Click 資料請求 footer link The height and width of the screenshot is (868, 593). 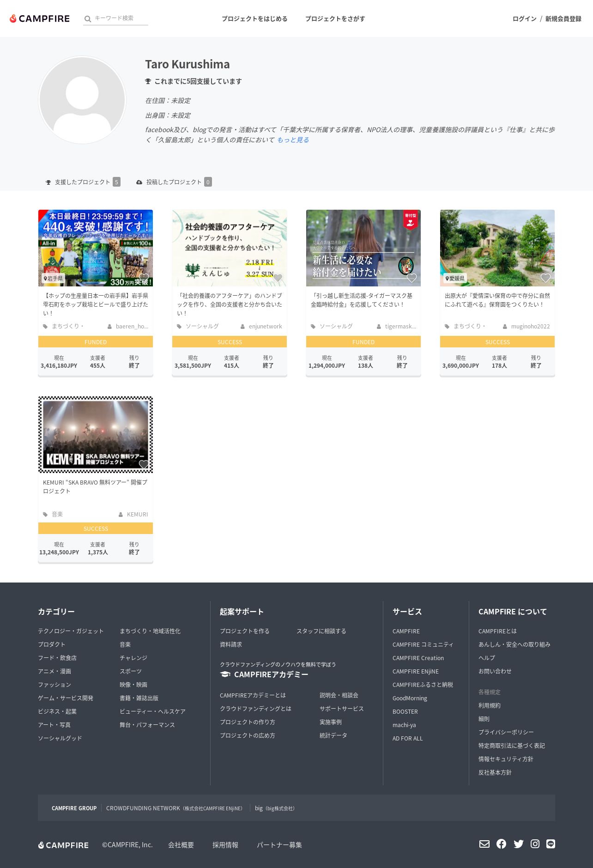231,644
